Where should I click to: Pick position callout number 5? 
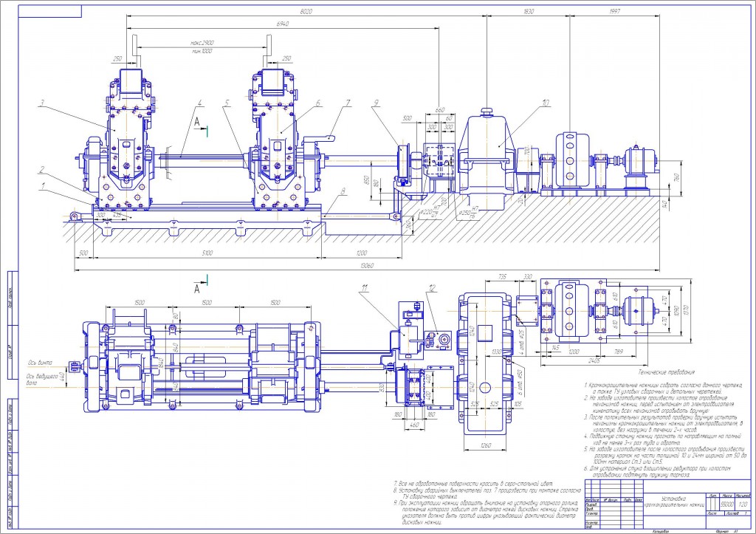tap(227, 103)
